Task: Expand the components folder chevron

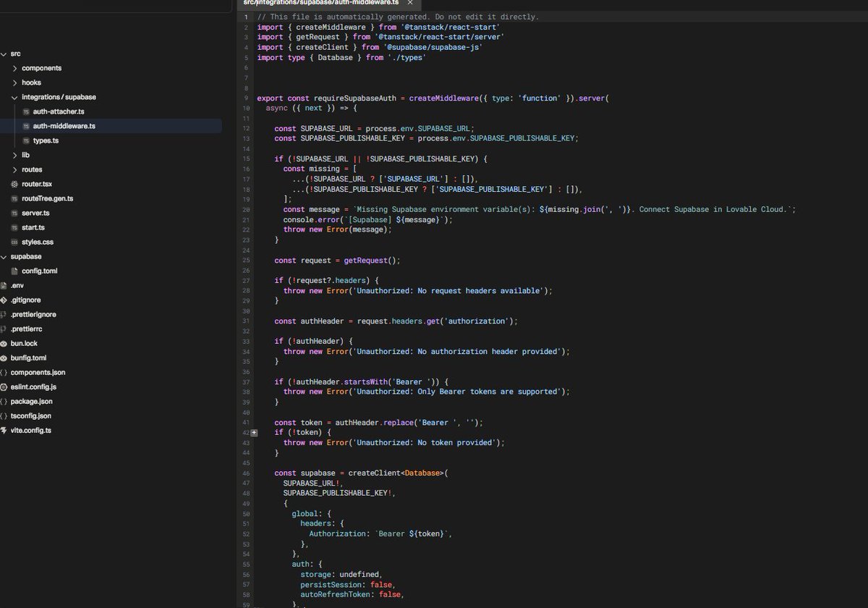Action: coord(14,68)
